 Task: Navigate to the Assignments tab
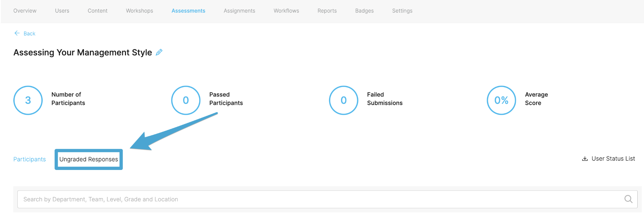tap(239, 11)
